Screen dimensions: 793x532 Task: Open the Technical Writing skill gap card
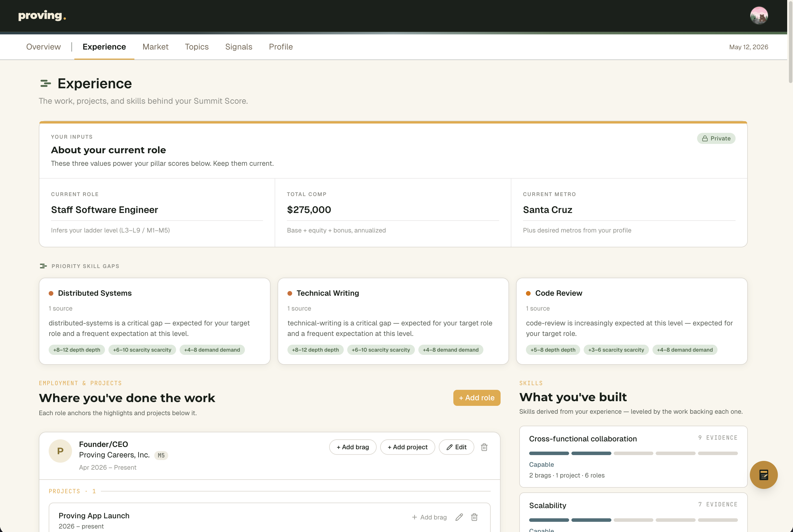[393, 321]
